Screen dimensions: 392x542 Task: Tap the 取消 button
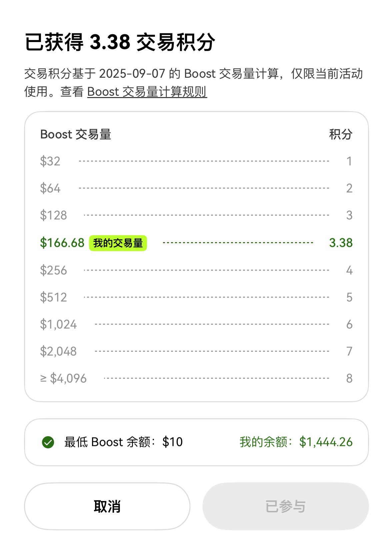(107, 506)
